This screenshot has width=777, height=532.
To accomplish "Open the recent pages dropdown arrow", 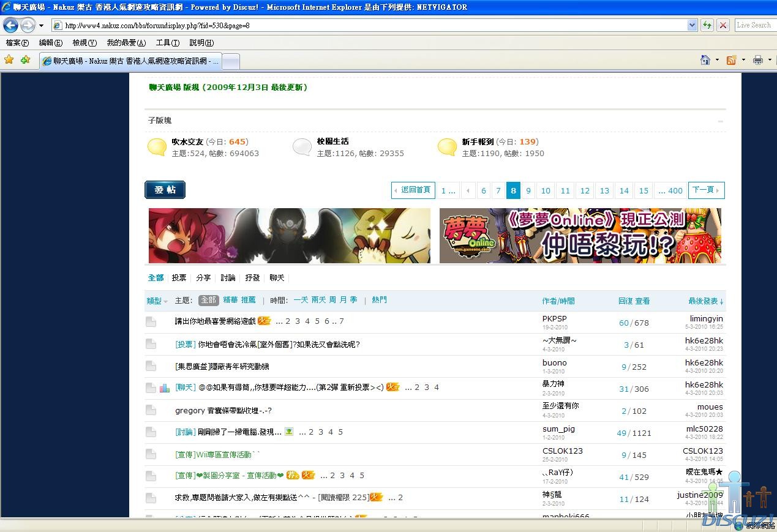I will click(x=41, y=26).
